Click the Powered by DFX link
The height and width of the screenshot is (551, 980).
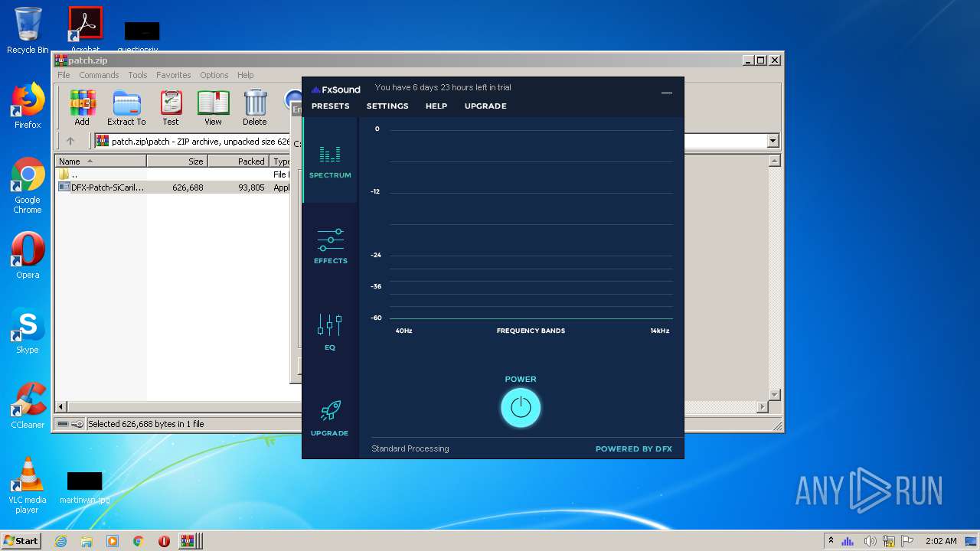click(634, 448)
